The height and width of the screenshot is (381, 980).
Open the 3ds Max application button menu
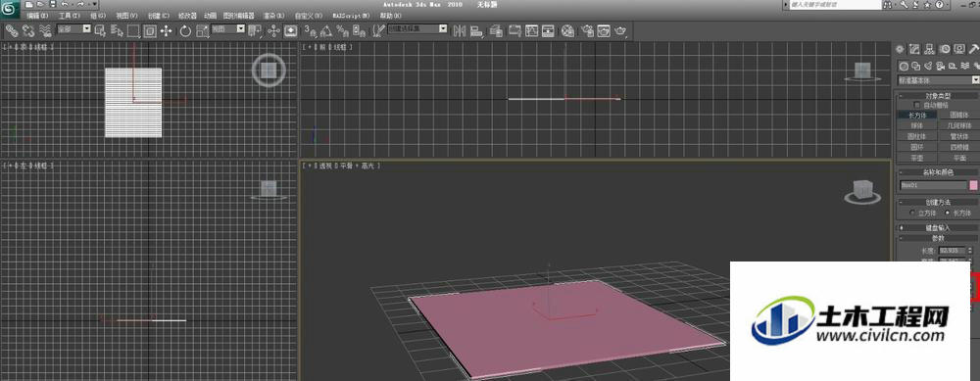(9, 10)
